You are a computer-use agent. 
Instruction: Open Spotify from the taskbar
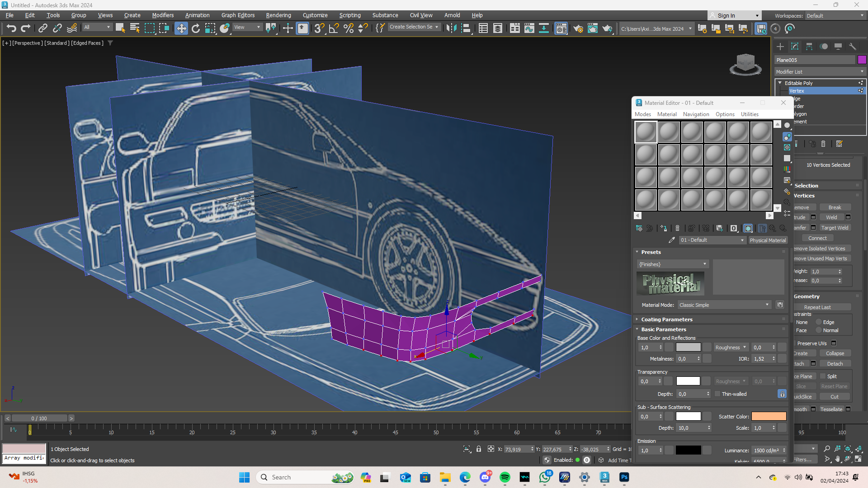click(x=505, y=477)
